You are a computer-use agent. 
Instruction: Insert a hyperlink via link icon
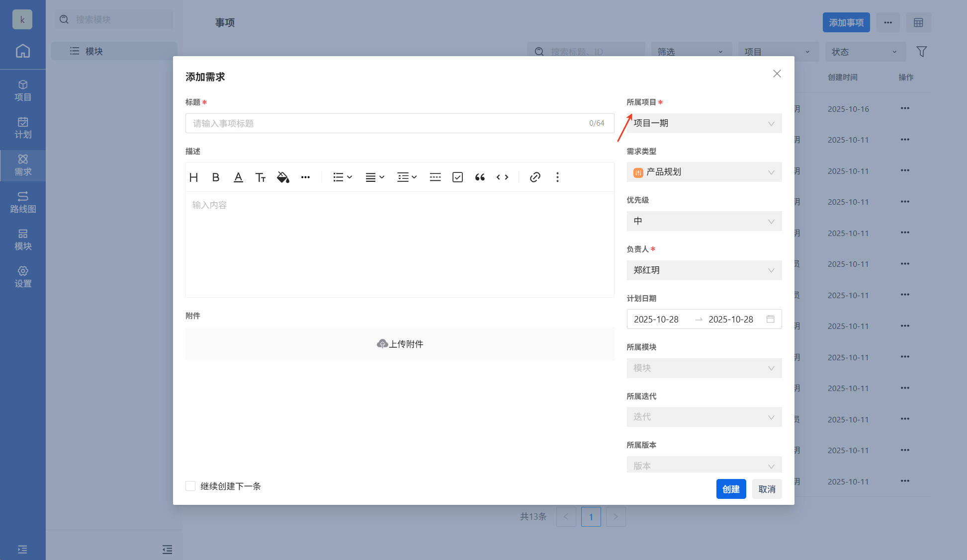pyautogui.click(x=535, y=177)
